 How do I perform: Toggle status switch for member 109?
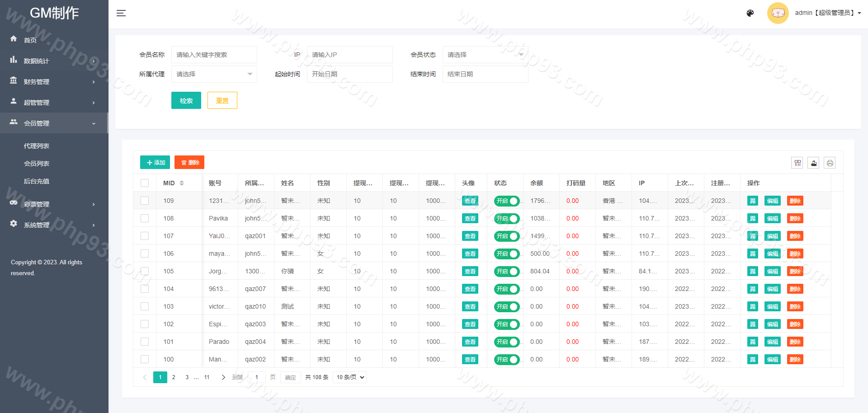(x=507, y=201)
